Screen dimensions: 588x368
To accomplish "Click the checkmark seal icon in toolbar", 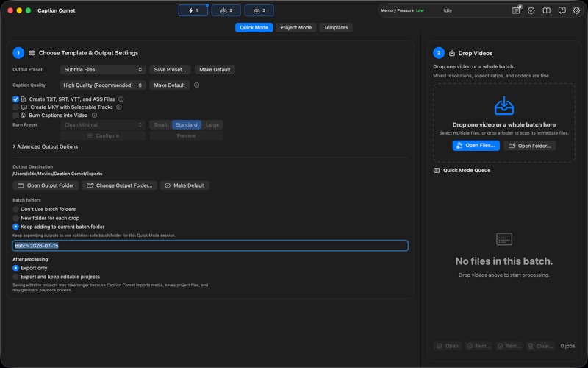I will click(531, 10).
